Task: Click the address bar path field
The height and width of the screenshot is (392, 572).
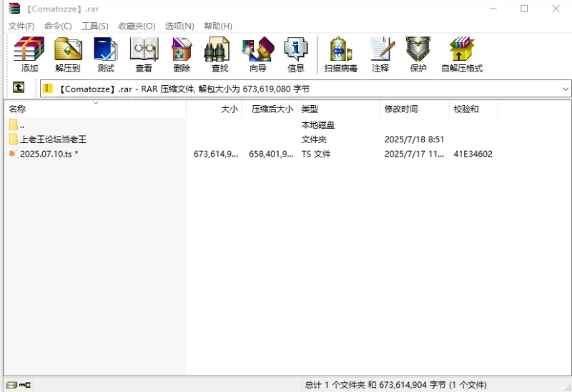Action: click(x=306, y=89)
